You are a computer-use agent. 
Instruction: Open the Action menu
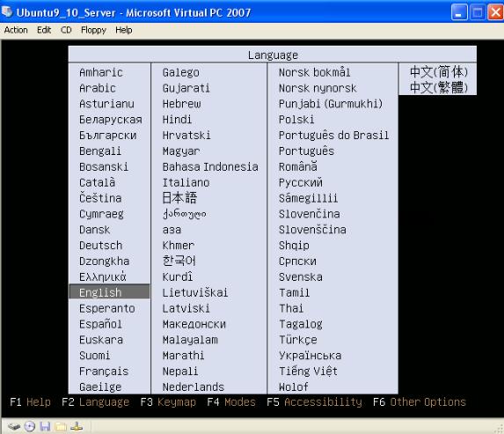coord(16,30)
